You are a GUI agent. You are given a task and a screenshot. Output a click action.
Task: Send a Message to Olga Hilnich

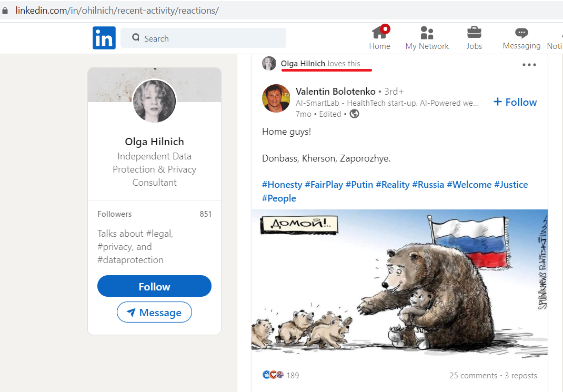154,313
